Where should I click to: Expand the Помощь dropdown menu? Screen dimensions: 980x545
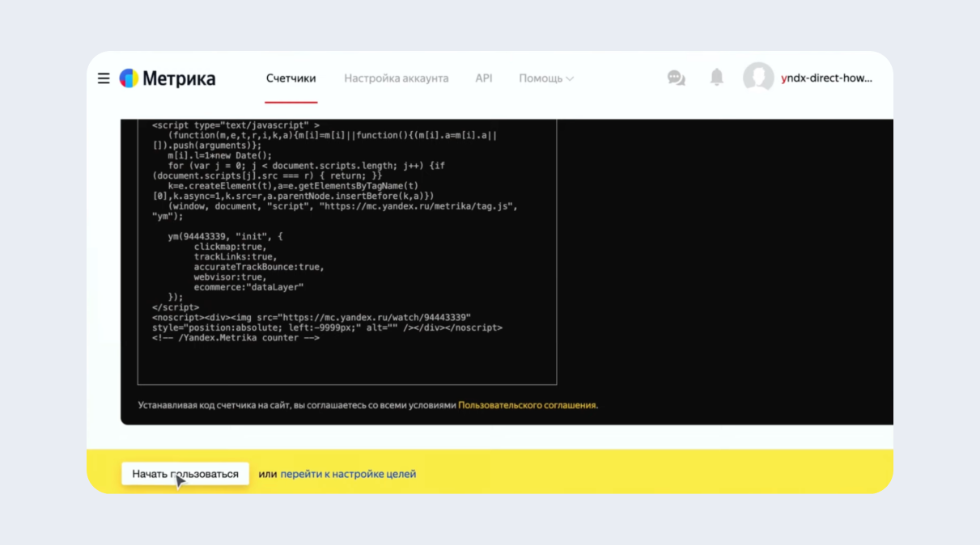546,78
